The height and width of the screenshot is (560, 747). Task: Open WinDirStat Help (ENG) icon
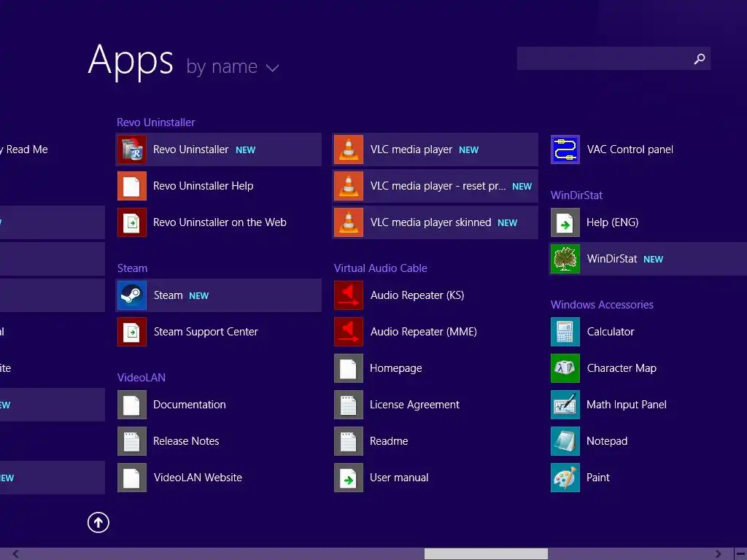pyautogui.click(x=565, y=222)
